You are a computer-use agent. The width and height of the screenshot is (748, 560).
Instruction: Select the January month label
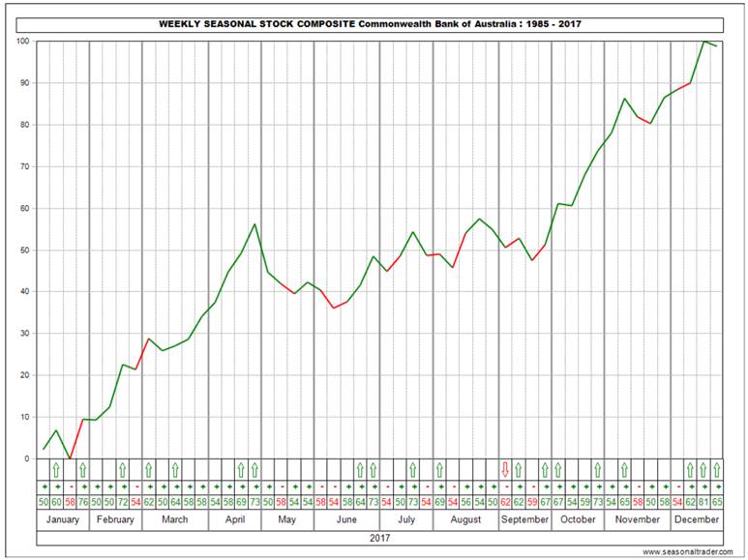point(63,519)
